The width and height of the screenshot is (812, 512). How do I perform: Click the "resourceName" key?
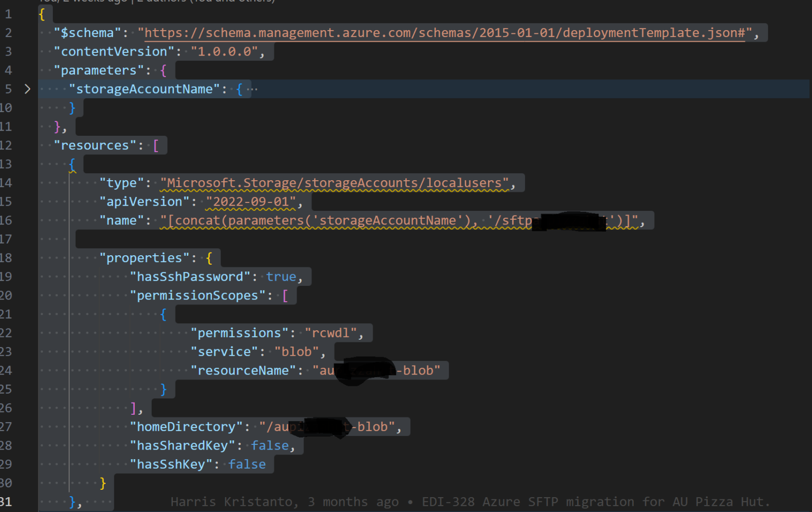coord(243,370)
